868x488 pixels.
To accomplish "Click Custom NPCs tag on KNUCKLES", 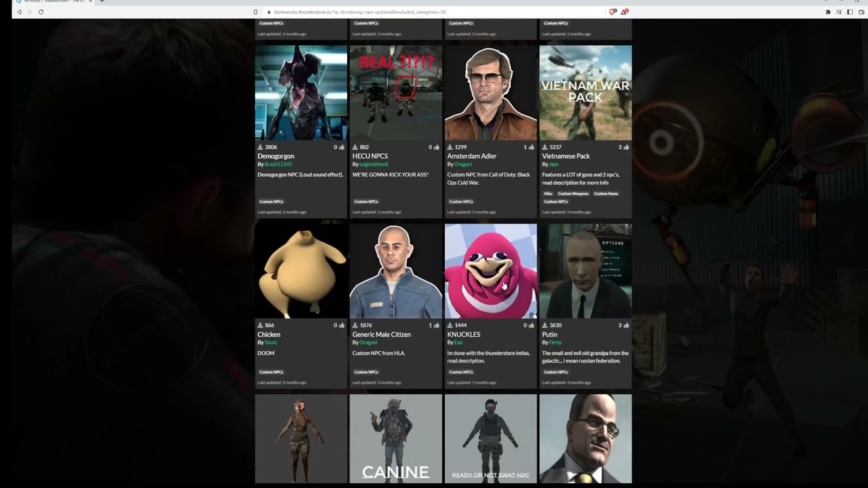I will tap(460, 371).
